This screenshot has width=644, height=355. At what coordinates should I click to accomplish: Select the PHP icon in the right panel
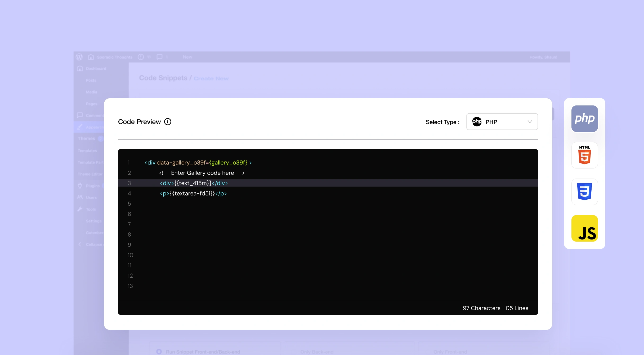[x=585, y=118]
